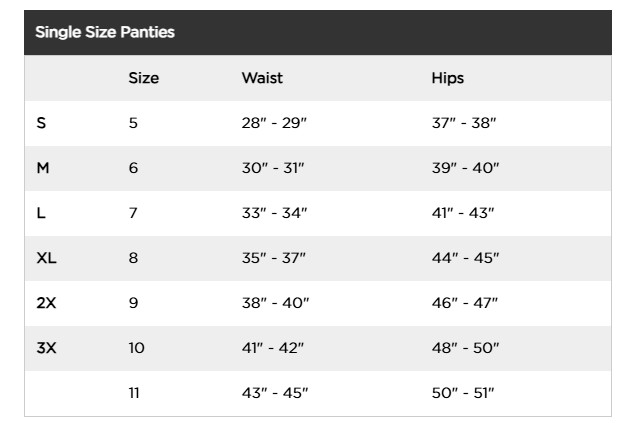625x426 pixels.
Task: Click the hips value 37" - 38"
Action: click(463, 123)
